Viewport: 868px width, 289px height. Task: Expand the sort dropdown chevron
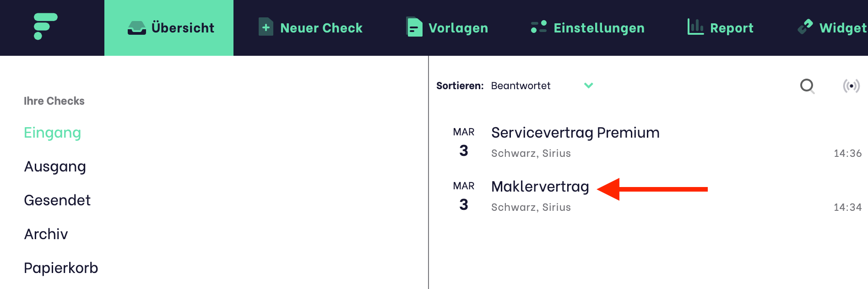[589, 86]
